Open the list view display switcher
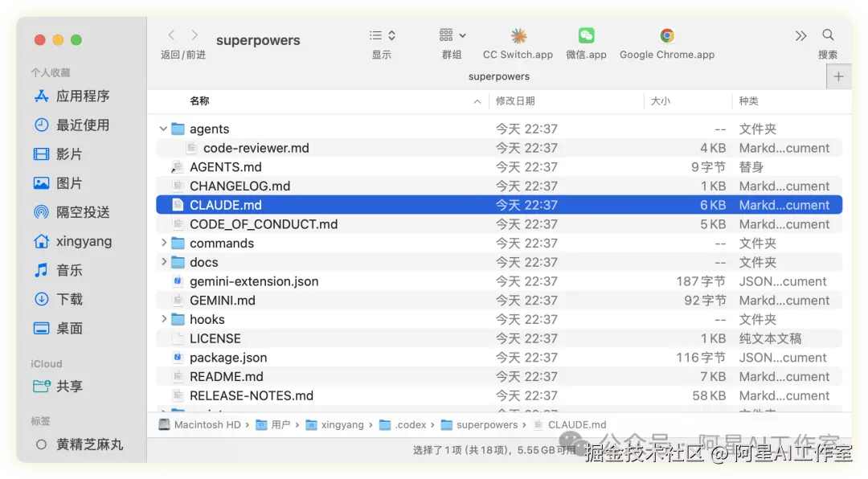 click(x=382, y=35)
